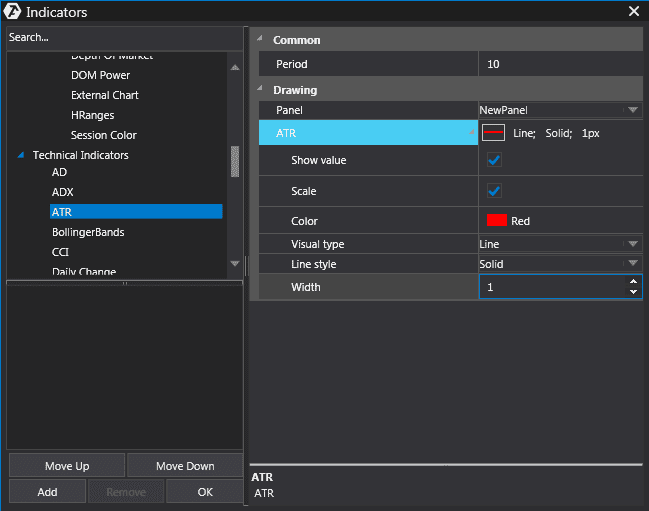This screenshot has width=649, height=511.
Task: Select the ADX indicator
Action: click(x=63, y=191)
